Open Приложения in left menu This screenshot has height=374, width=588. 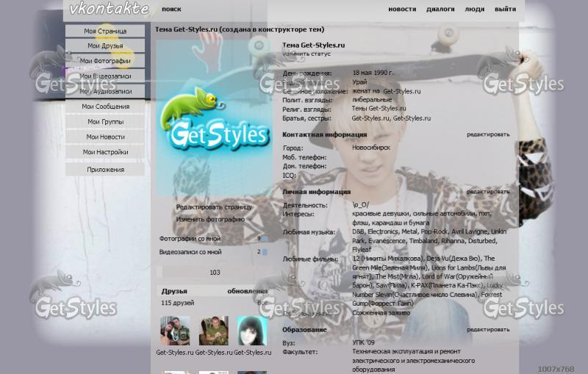click(x=105, y=170)
